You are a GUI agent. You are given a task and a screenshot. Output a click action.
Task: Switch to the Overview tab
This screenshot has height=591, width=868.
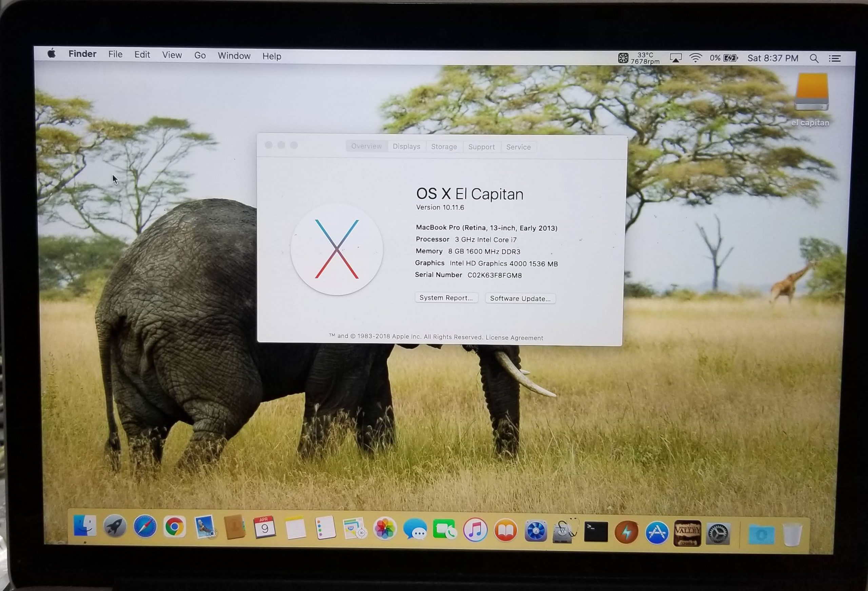pyautogui.click(x=367, y=146)
